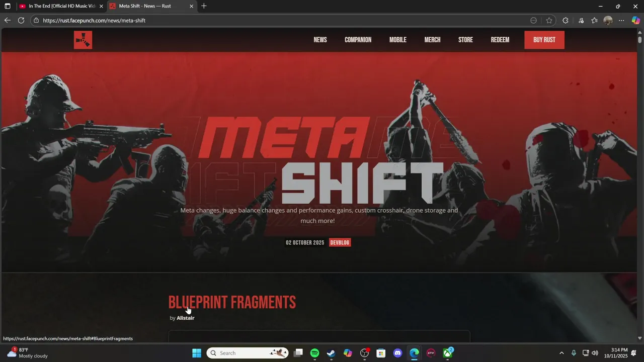Go back to previous page
This screenshot has width=644, height=362.
coord(7,20)
